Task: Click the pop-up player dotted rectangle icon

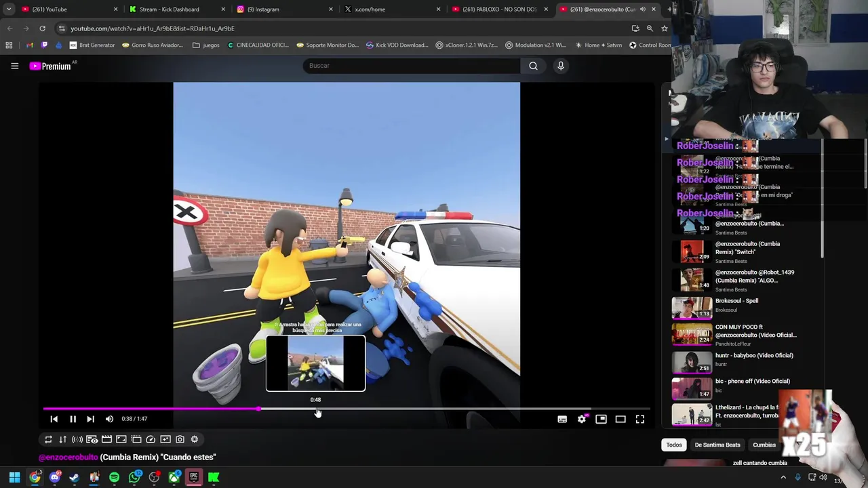Action: (136, 439)
